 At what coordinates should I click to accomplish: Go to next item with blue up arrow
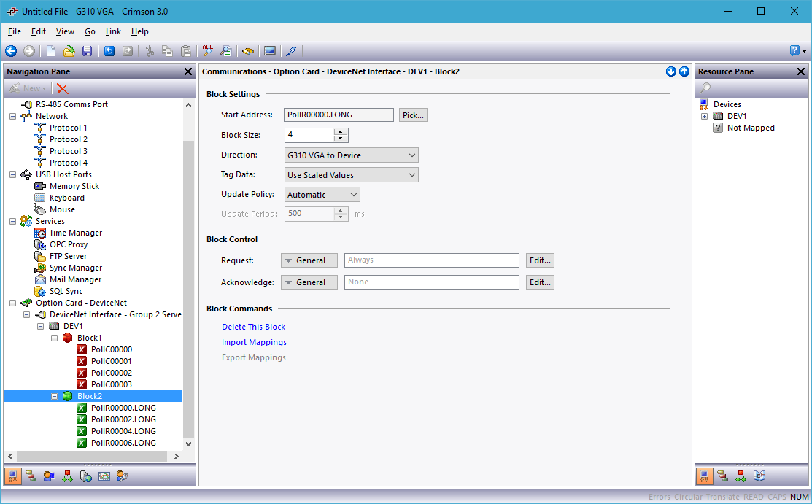684,71
